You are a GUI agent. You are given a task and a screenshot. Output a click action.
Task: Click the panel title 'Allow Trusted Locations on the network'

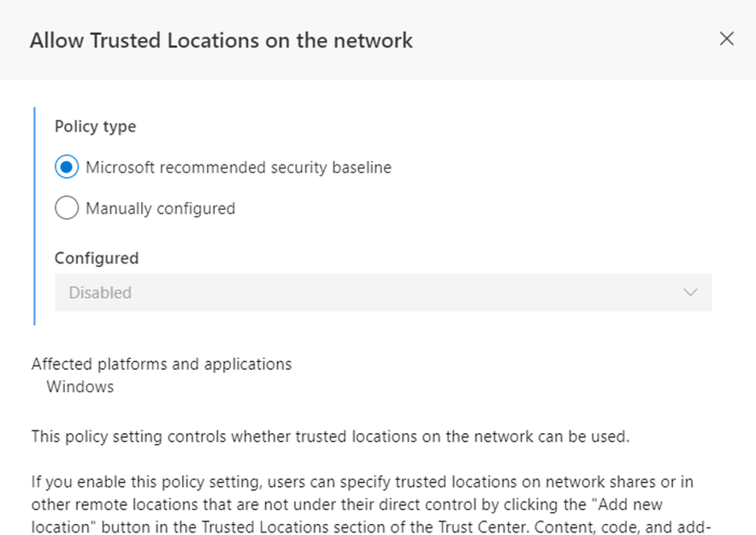point(221,40)
